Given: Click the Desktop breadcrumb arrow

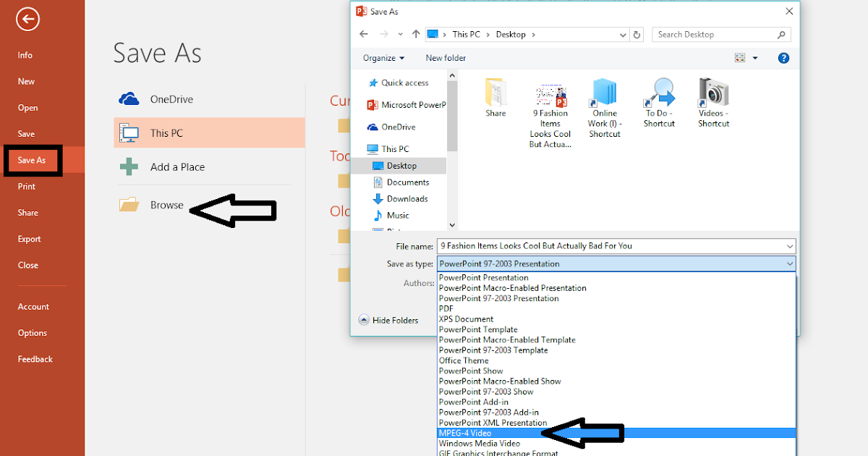Looking at the screenshot, I should click(534, 35).
